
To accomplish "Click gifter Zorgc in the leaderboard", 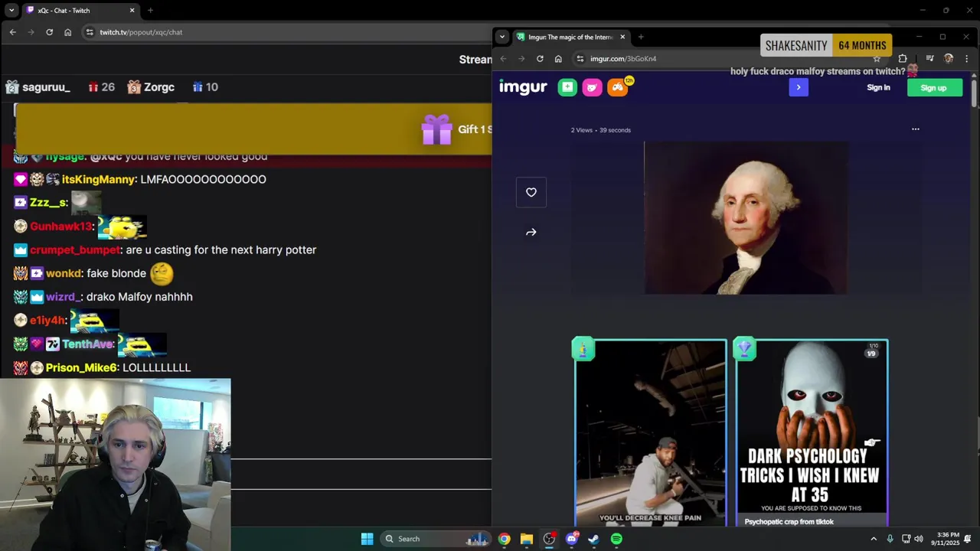I will coord(159,87).
